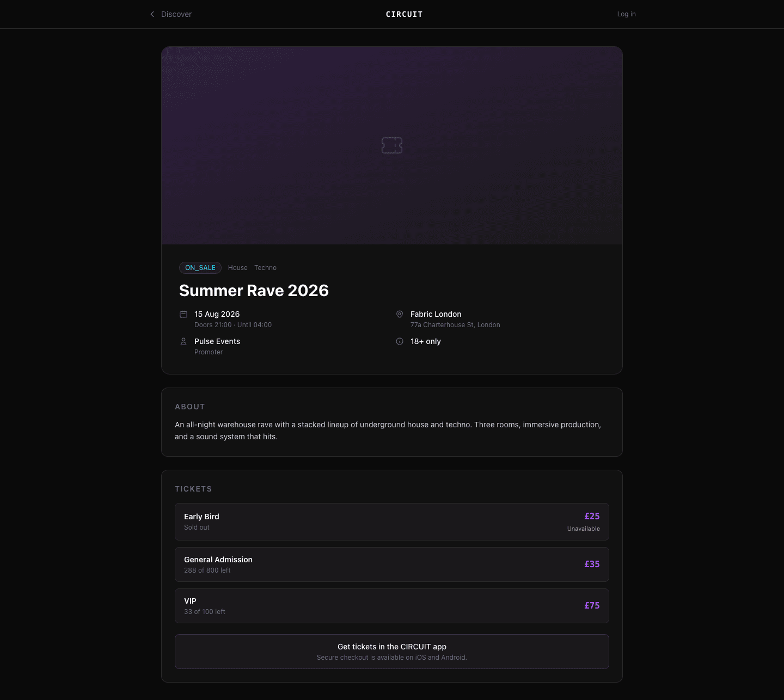Click the event banner image
784x700 pixels.
pos(392,145)
